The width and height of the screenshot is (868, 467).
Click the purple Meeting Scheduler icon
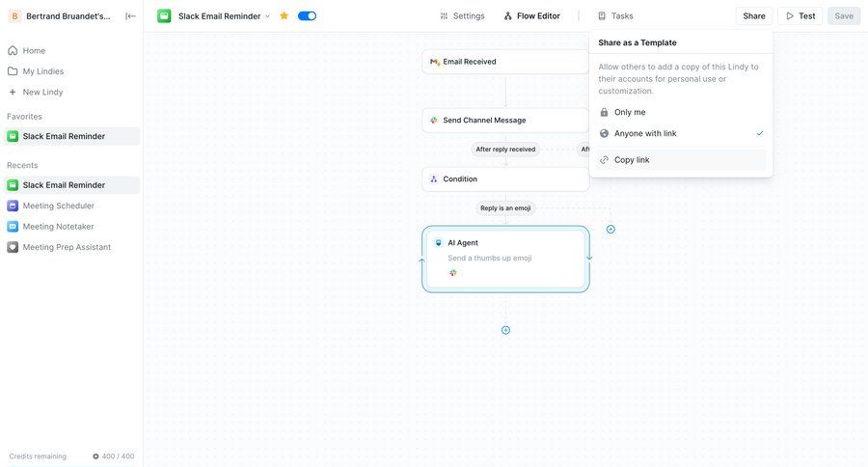point(13,206)
